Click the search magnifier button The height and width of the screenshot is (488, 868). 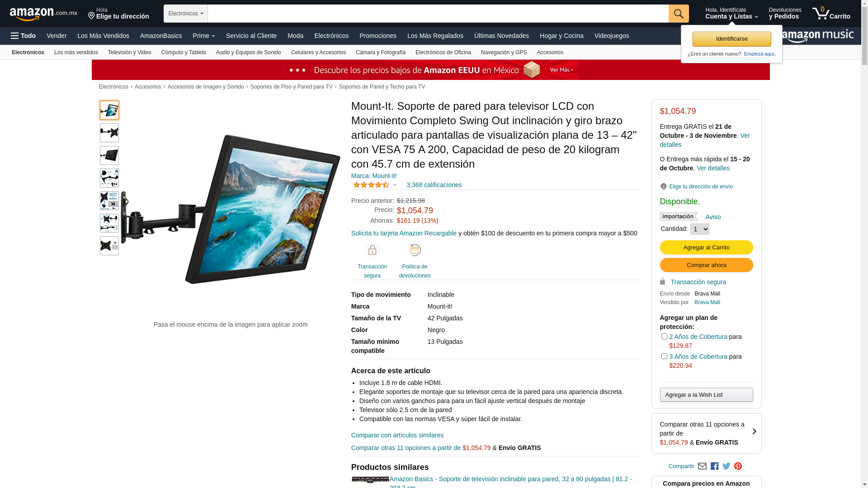(679, 14)
